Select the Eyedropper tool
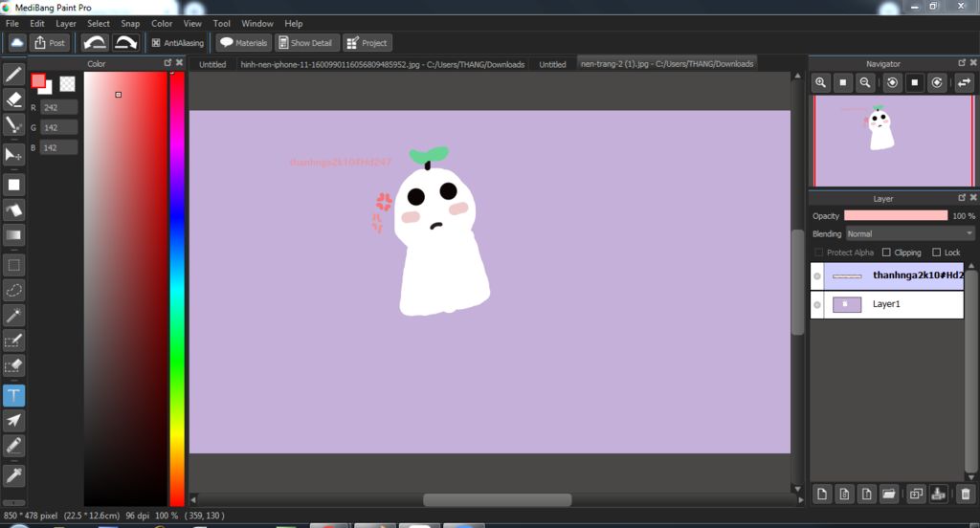Image resolution: width=980 pixels, height=528 pixels. pyautogui.click(x=13, y=475)
